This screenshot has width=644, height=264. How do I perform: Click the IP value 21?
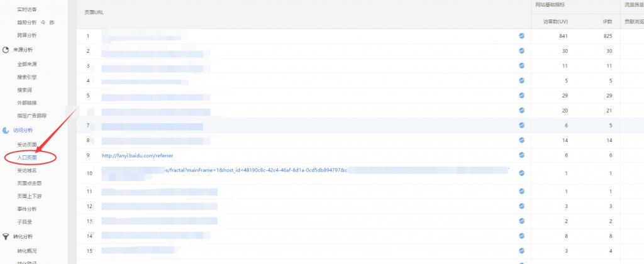pos(609,111)
